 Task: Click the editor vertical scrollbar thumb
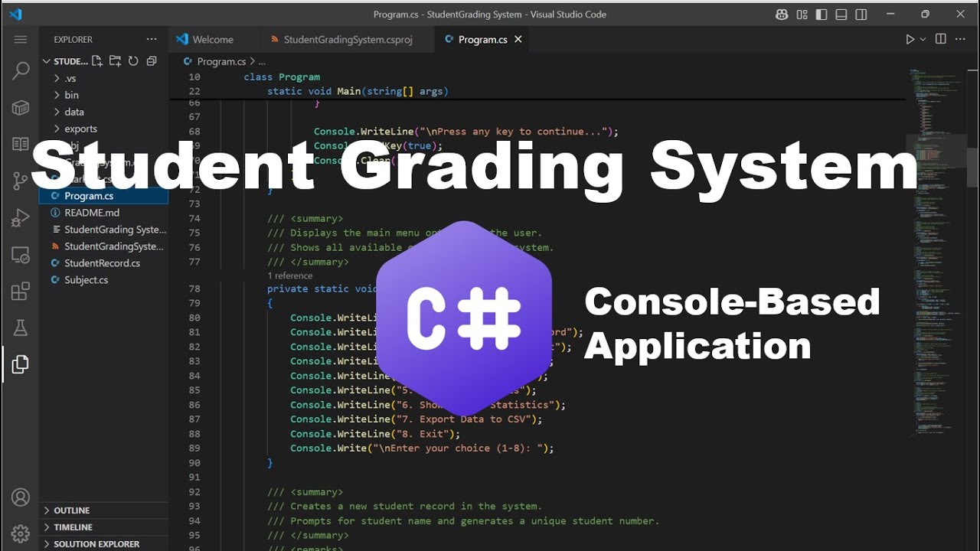973,168
